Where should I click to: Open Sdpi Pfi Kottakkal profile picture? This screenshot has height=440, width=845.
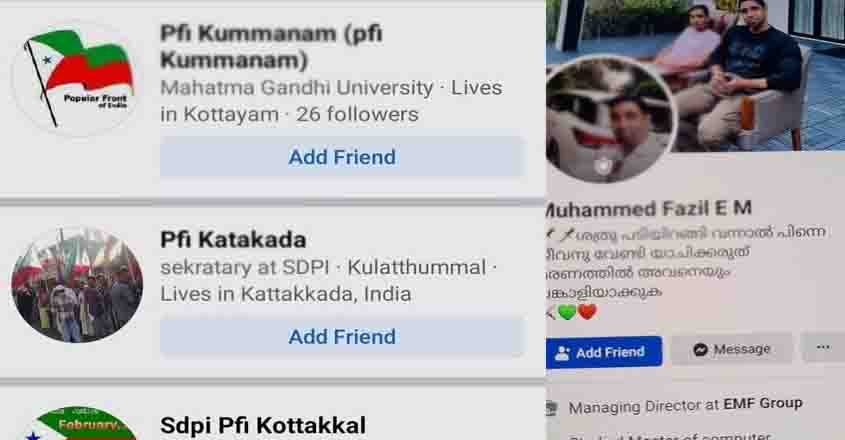tap(81, 423)
